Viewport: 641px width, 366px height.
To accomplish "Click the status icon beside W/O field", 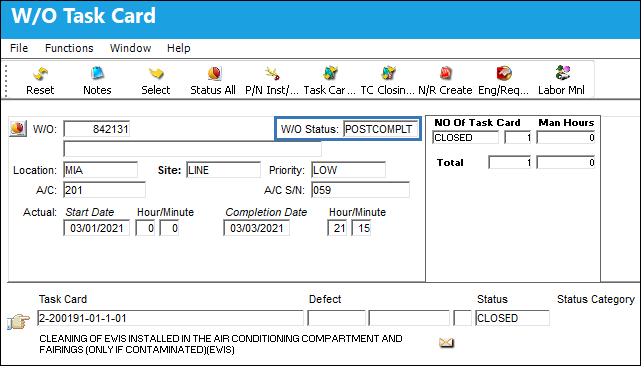I will pos(18,128).
